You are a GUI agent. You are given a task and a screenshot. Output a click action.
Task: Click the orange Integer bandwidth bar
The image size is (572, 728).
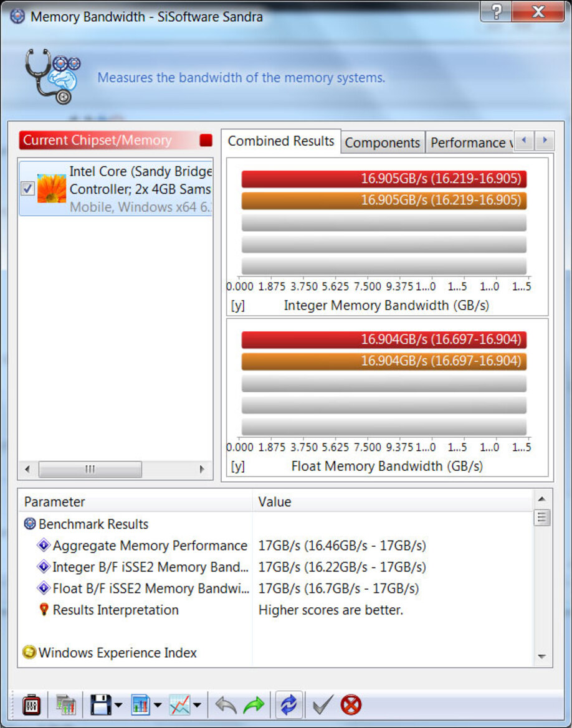[384, 200]
